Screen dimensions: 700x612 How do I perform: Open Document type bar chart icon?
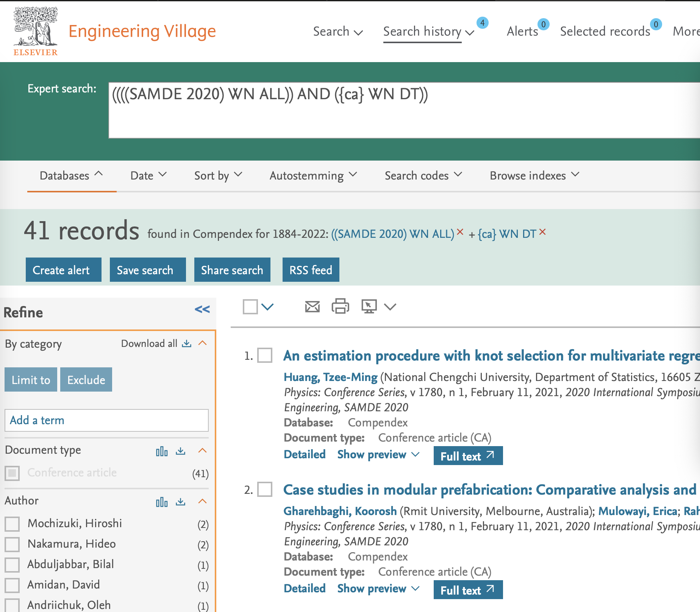[162, 451]
